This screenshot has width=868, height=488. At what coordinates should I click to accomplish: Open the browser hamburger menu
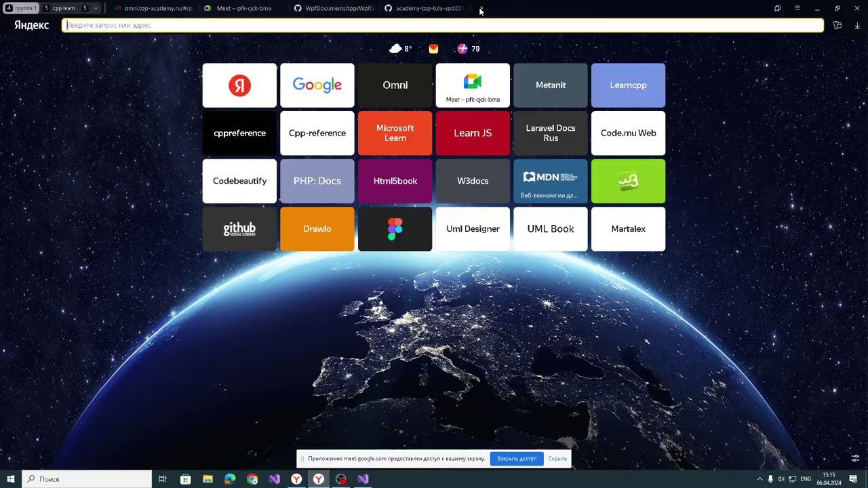coord(797,8)
